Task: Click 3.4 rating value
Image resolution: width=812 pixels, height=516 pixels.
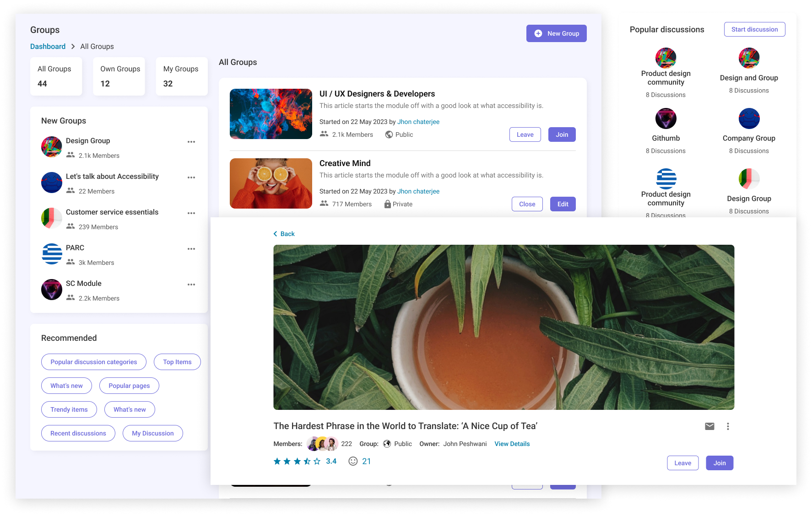Action: click(x=331, y=461)
